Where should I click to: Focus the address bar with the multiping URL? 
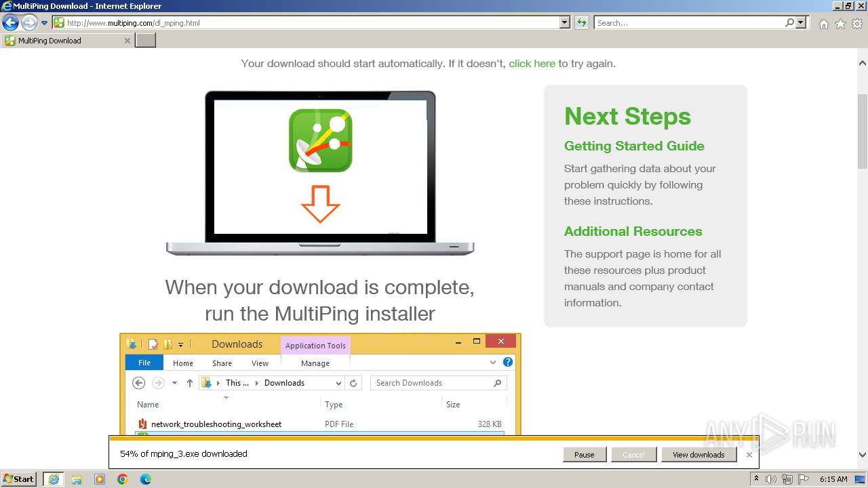(x=312, y=22)
